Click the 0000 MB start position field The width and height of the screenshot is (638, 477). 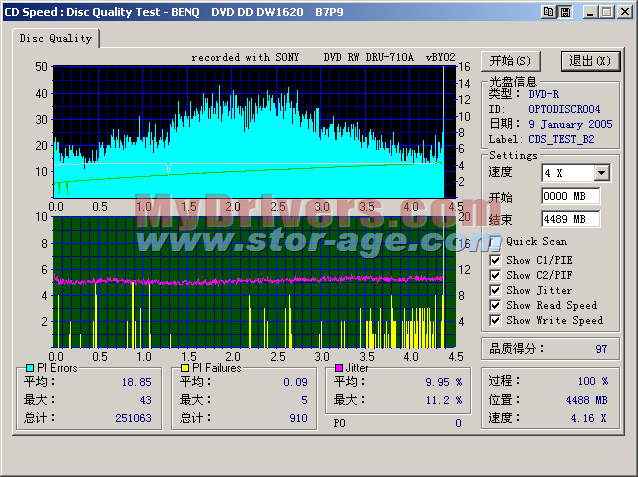570,196
